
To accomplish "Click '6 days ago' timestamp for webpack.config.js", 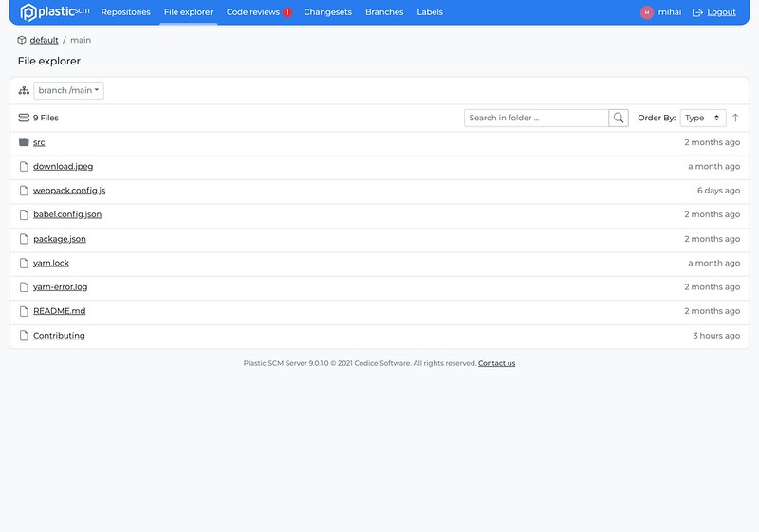I will [718, 191].
